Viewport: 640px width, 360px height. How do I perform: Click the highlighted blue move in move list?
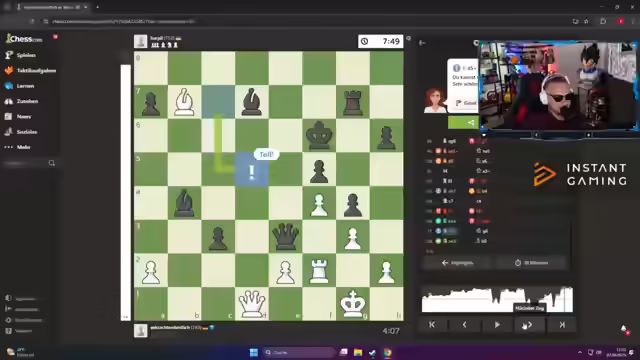point(449,231)
